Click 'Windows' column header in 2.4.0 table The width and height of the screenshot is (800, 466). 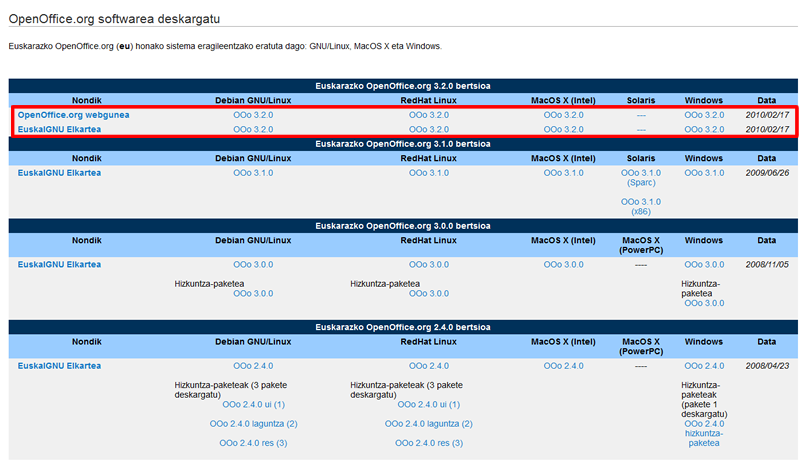704,341
